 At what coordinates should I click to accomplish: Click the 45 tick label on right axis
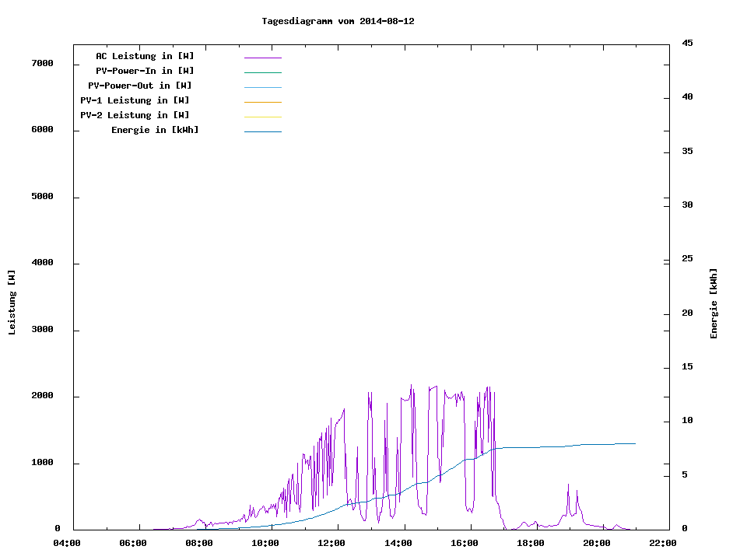coord(687,43)
